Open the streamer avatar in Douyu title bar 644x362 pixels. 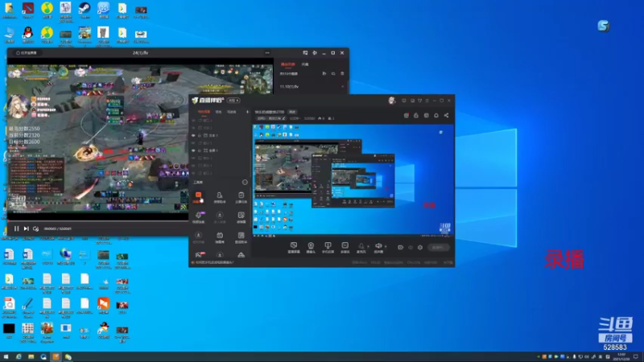click(x=392, y=100)
